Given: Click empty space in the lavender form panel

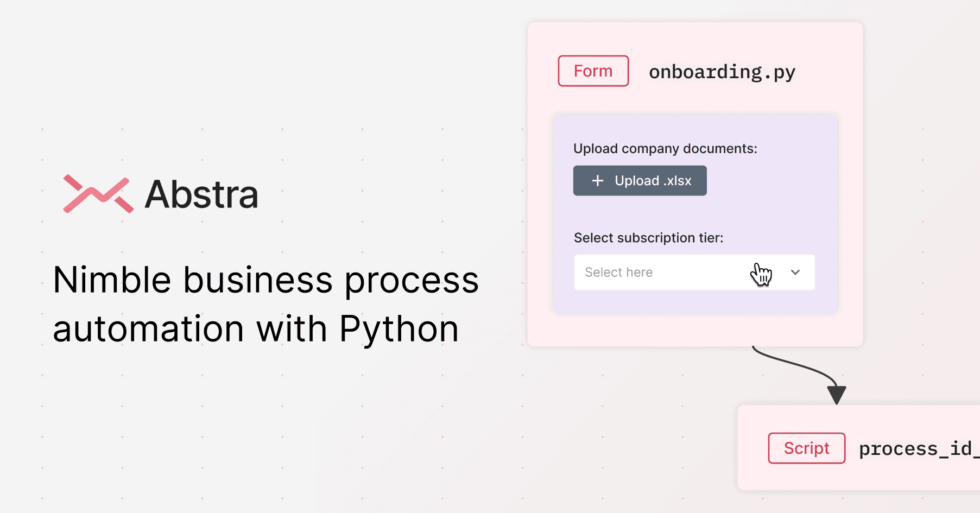Looking at the screenshot, I should coord(771,206).
